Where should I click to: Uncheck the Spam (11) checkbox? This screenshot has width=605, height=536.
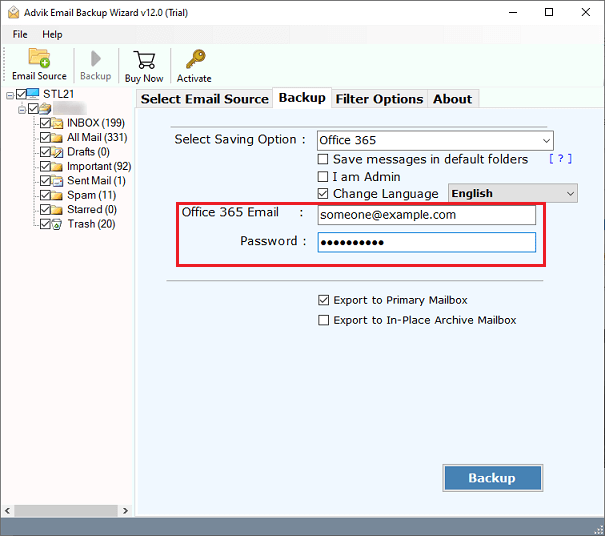(45, 195)
